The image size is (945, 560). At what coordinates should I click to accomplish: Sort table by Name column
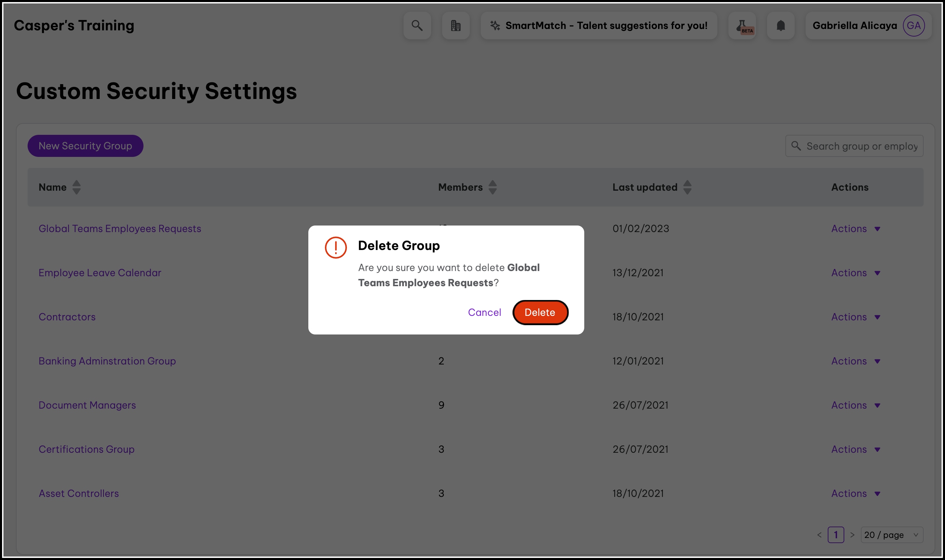pos(76,187)
